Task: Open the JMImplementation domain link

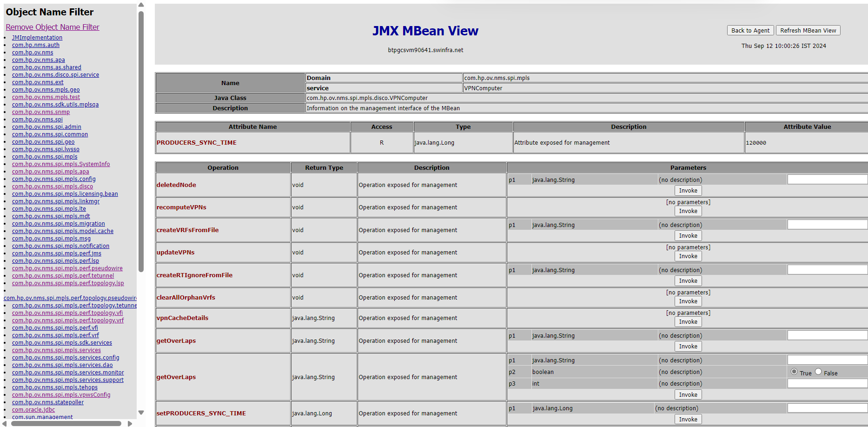Action: point(37,38)
